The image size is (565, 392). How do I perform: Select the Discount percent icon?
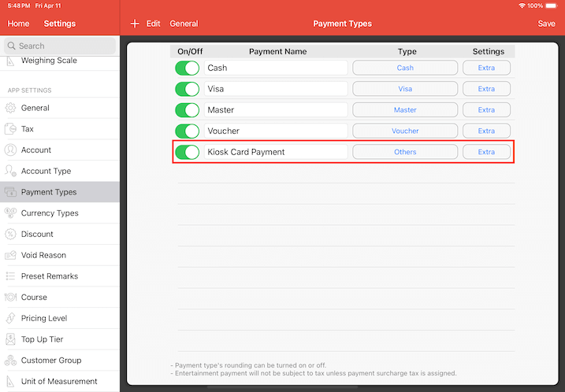(11, 235)
